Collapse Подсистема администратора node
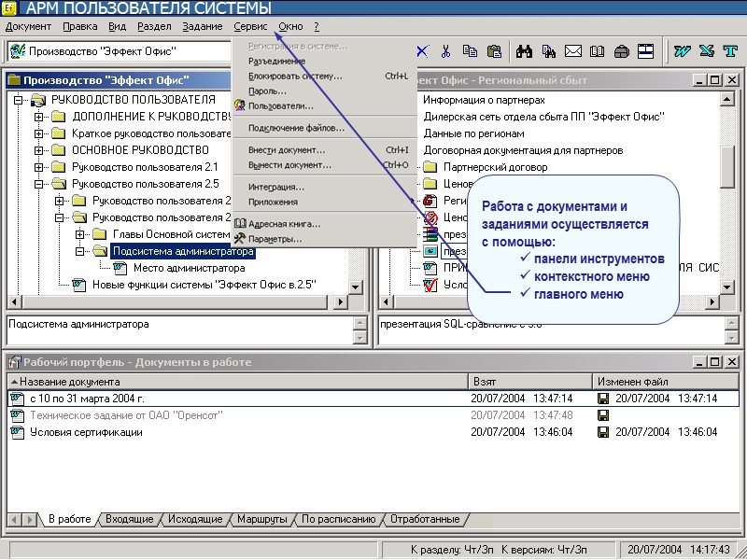The image size is (747, 560). click(x=79, y=251)
